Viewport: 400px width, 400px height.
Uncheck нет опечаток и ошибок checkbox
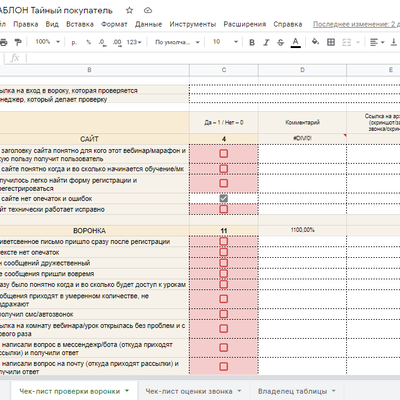pos(224,198)
